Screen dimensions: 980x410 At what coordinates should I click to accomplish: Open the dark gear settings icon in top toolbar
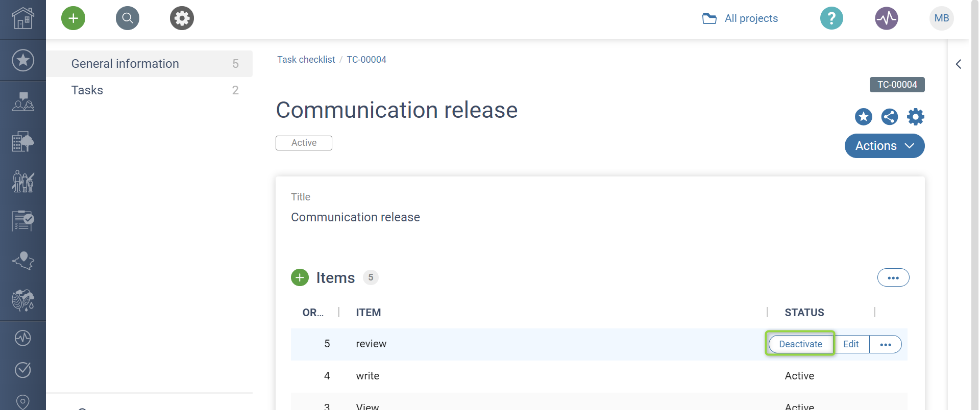[182, 18]
